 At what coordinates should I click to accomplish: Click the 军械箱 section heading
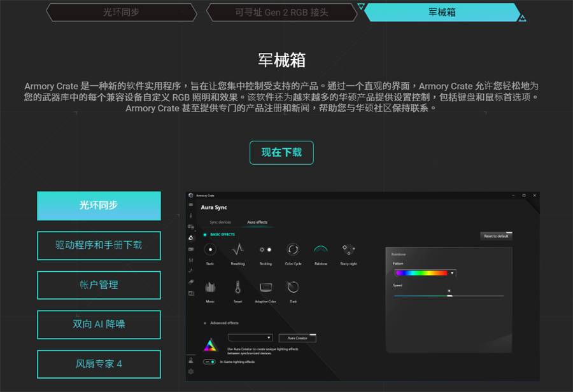[281, 60]
